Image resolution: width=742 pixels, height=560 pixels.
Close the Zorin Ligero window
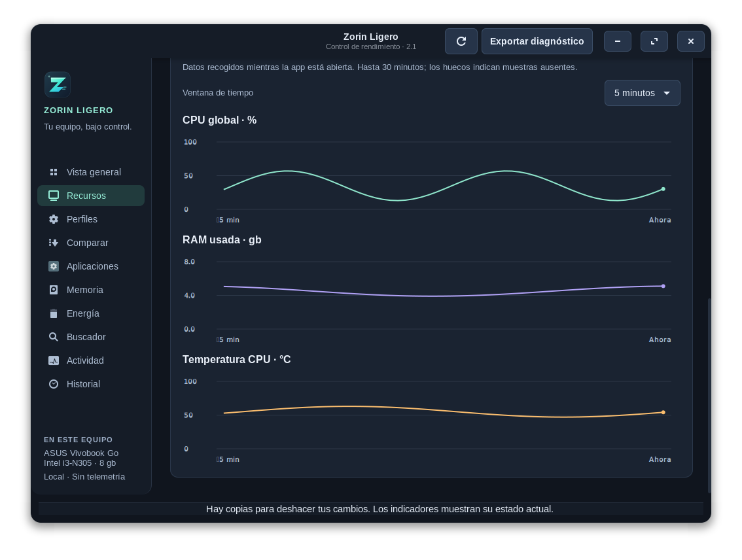[x=691, y=41]
